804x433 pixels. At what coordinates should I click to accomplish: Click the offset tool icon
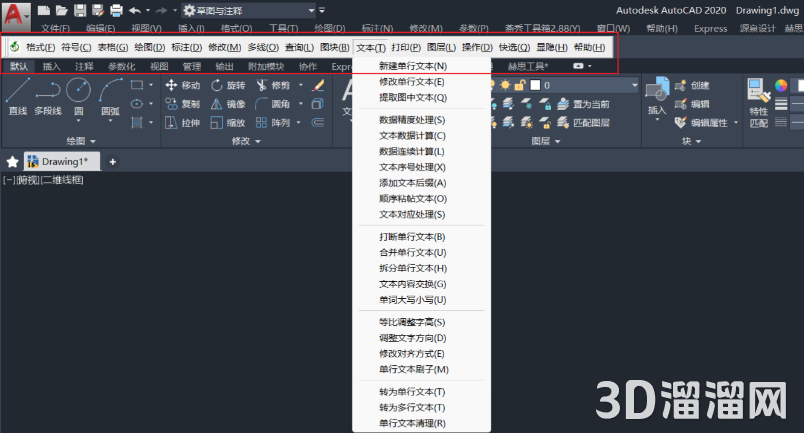318,123
